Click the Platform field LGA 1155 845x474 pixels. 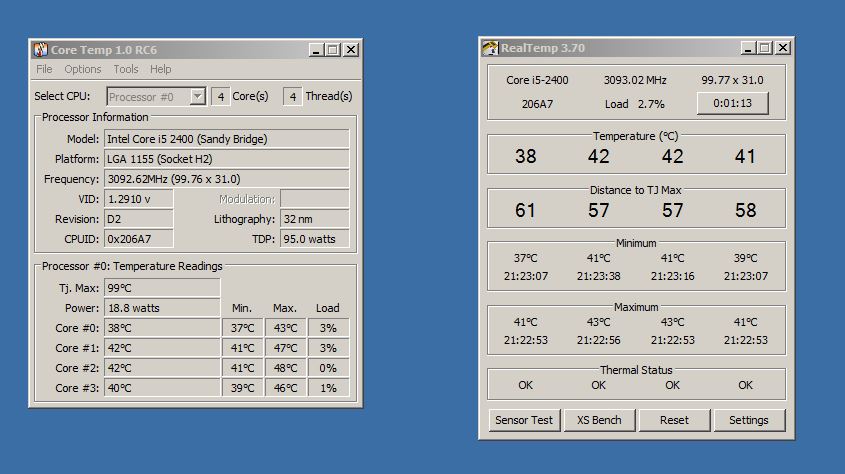pyautogui.click(x=226, y=159)
